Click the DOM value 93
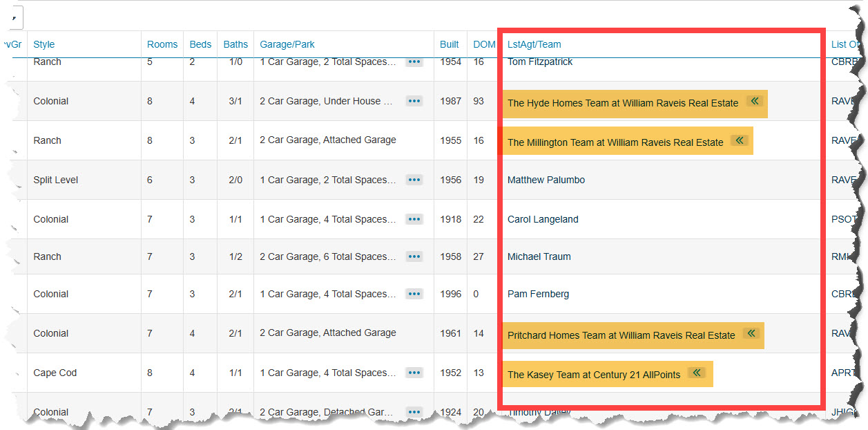 [x=479, y=101]
